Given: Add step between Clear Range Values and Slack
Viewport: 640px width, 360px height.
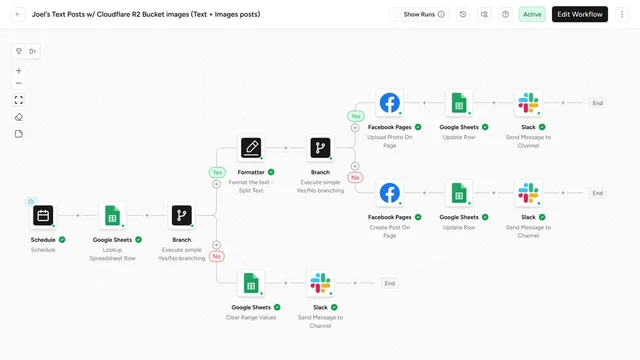Looking at the screenshot, I should point(286,283).
